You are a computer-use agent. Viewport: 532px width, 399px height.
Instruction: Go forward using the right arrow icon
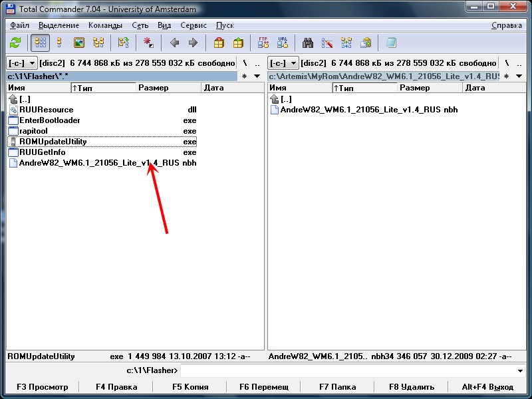193,43
